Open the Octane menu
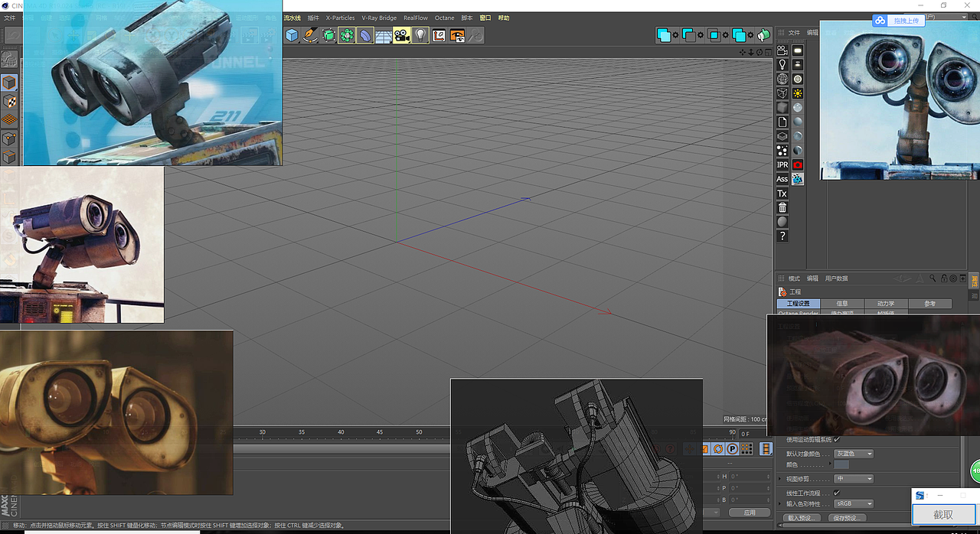Image resolution: width=980 pixels, height=534 pixels. tap(444, 18)
